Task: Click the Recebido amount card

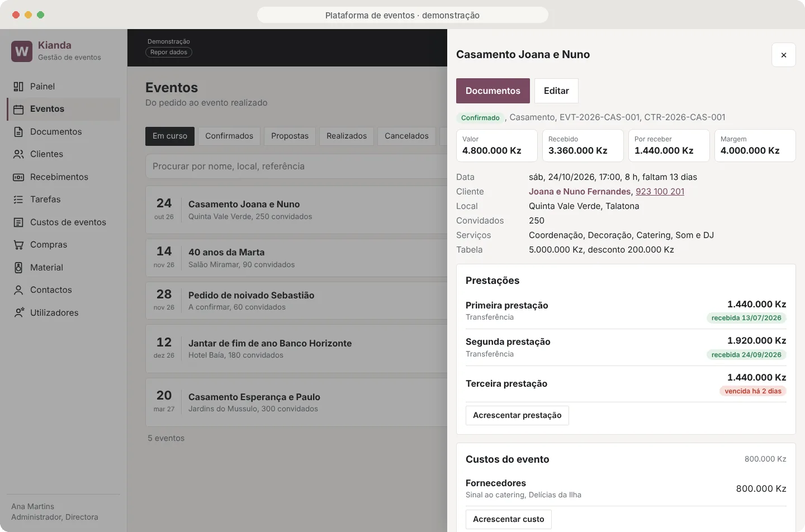Action: pos(583,146)
